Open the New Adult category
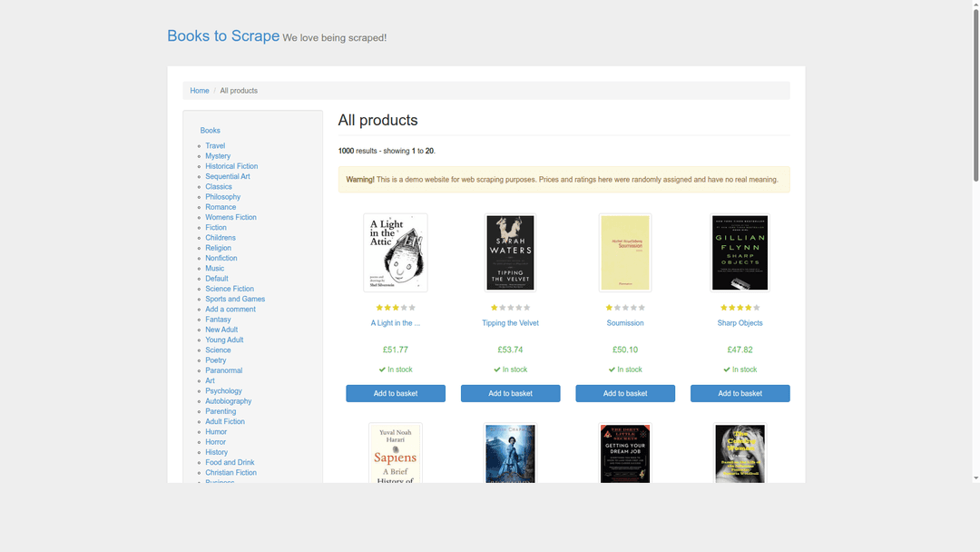Screen dimensions: 980x552 pyautogui.click(x=221, y=330)
